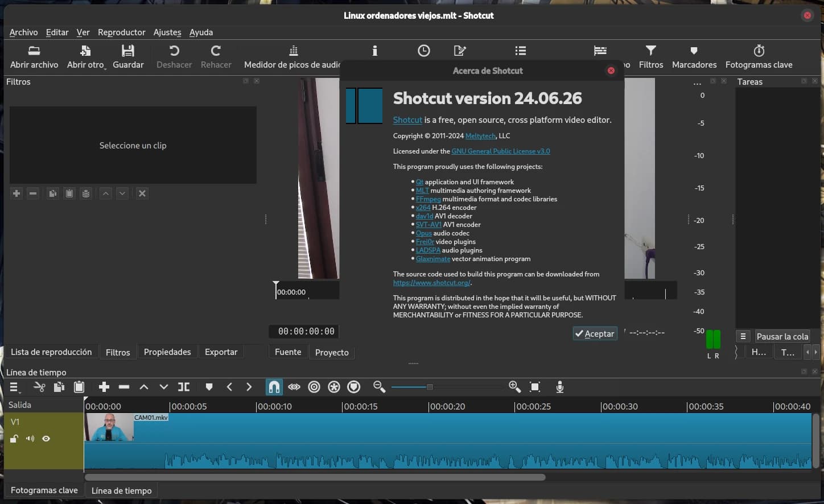Click the Abrir otro toolbar button
Viewport: 824px width, 504px height.
[x=86, y=57]
